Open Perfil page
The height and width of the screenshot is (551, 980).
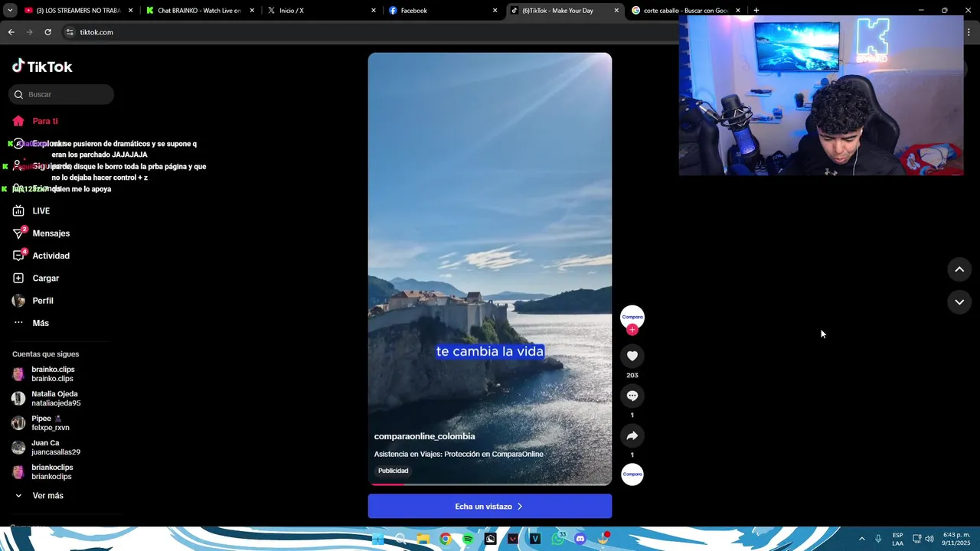[33, 301]
